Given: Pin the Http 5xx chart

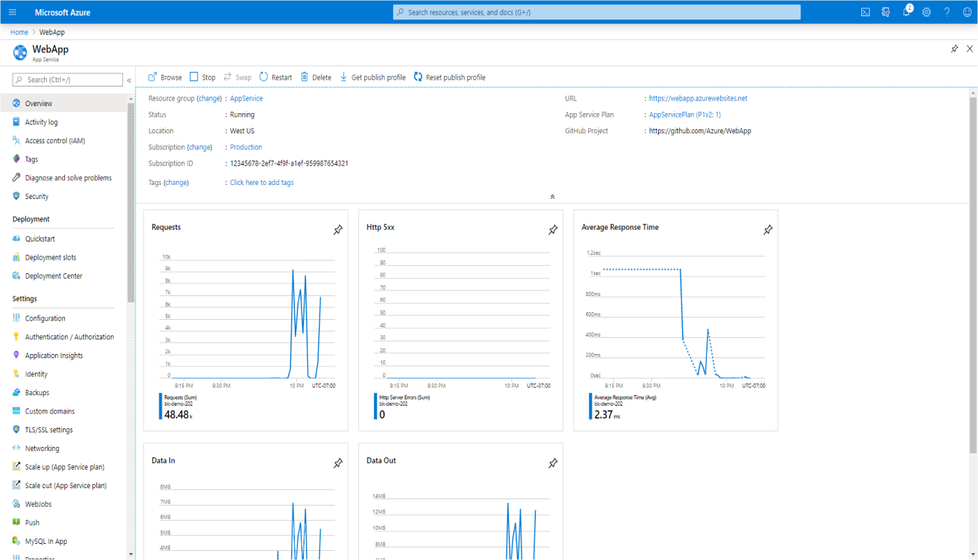Looking at the screenshot, I should pos(553,230).
